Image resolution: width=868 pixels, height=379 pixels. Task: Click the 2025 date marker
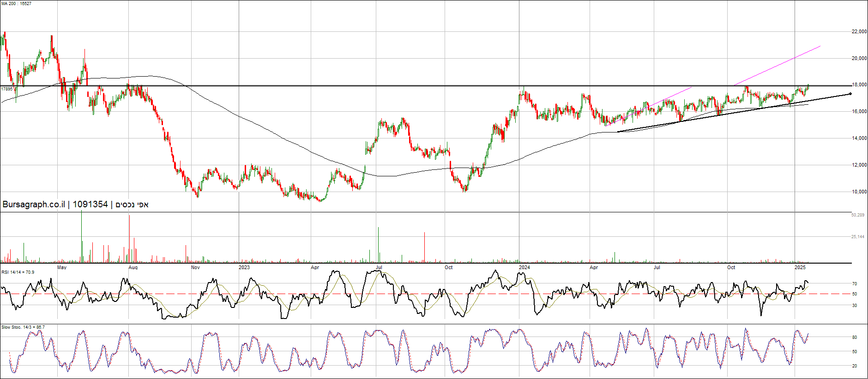coord(800,267)
